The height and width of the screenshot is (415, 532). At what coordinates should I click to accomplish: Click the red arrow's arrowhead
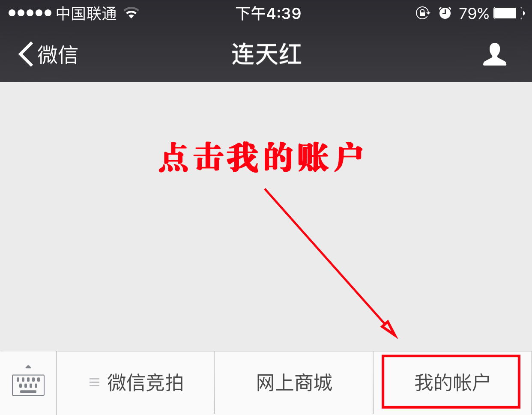point(389,329)
